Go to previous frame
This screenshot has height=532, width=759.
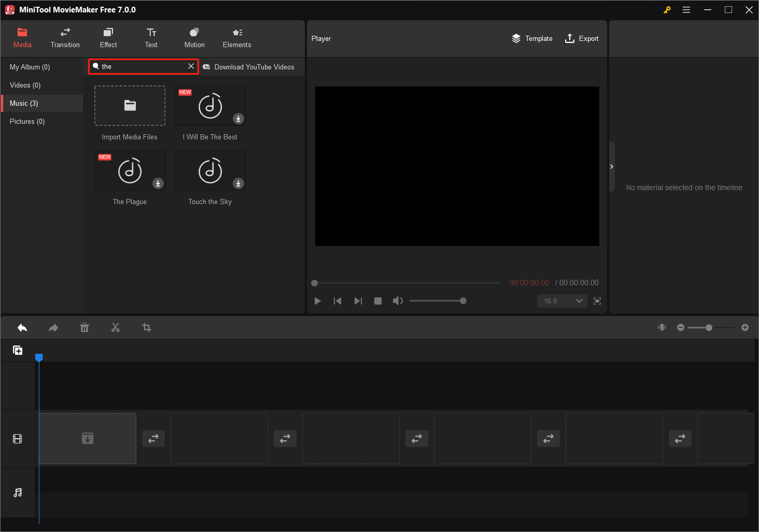[x=338, y=301]
